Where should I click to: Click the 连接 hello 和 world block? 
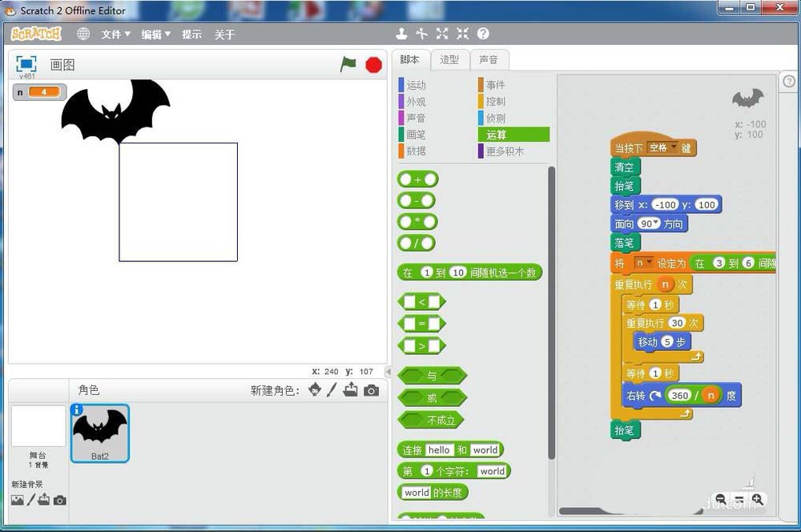coord(450,449)
